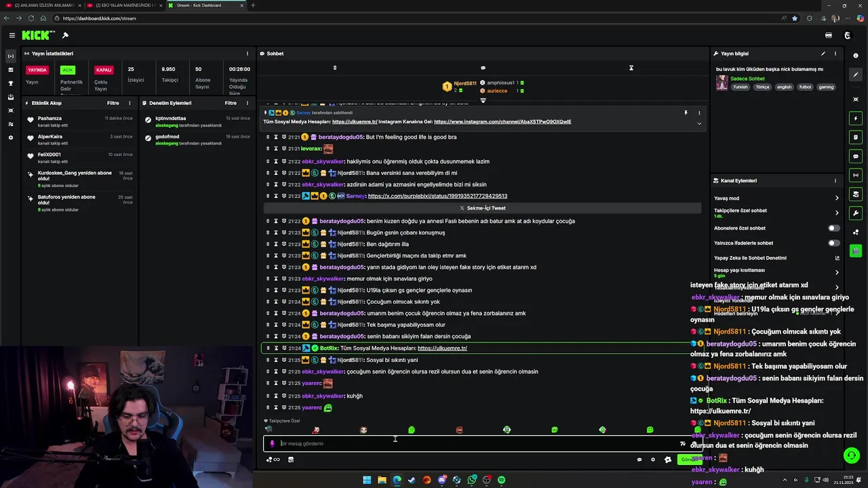
Task: Open the Yavaş mod option
Action: pyautogui.click(x=777, y=198)
